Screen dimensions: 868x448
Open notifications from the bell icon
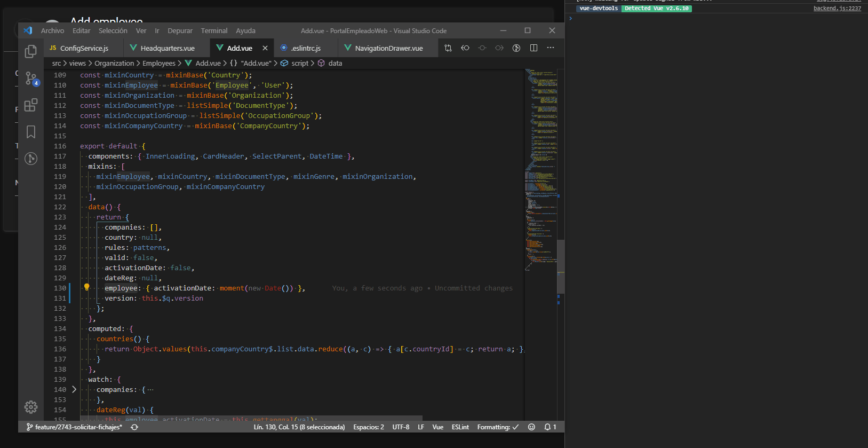[x=550, y=427]
